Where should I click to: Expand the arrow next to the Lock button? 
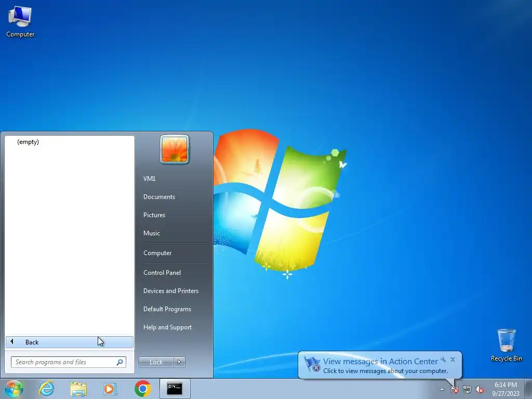click(179, 362)
